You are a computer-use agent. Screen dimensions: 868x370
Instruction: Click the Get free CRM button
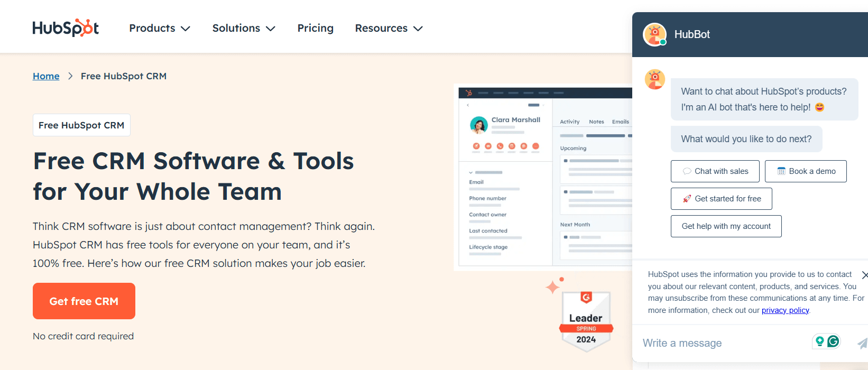click(x=84, y=301)
